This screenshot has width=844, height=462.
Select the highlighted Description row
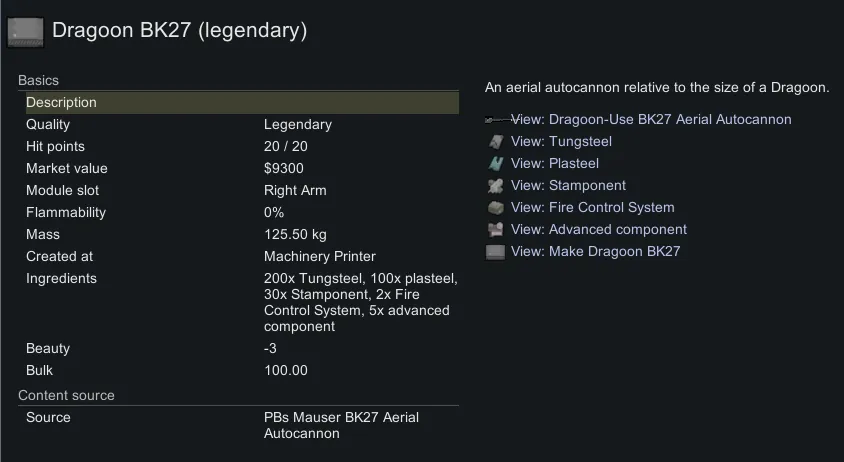point(242,102)
